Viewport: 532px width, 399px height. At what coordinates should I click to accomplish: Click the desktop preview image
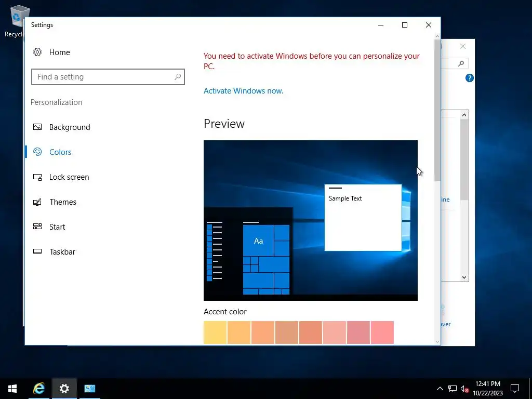311,220
